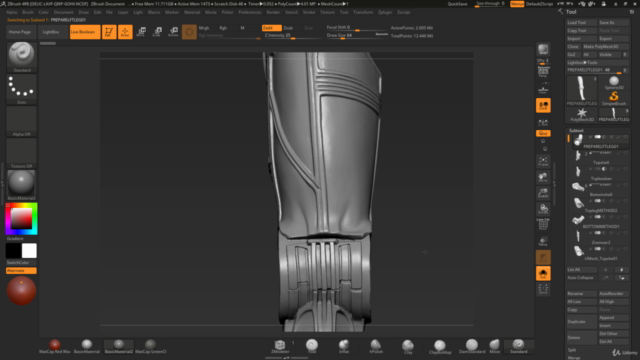This screenshot has width=640, height=360.
Task: Open the Dots stroke selector
Action: point(22,89)
